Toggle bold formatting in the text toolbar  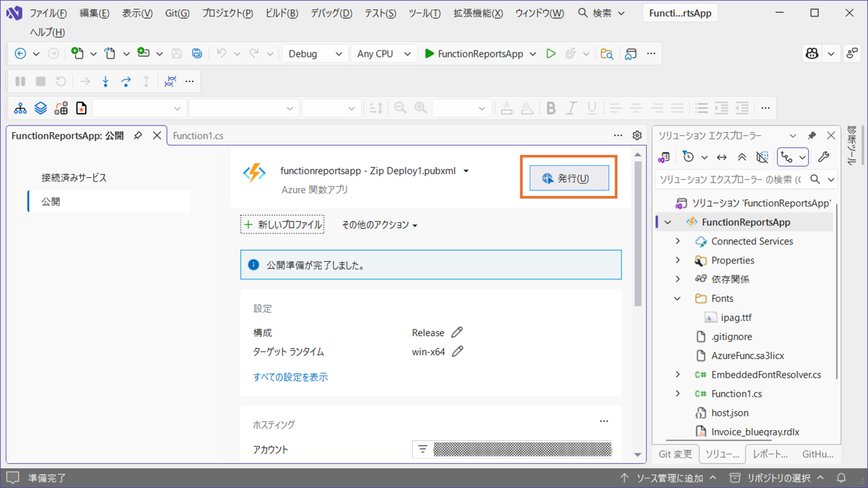[x=550, y=108]
